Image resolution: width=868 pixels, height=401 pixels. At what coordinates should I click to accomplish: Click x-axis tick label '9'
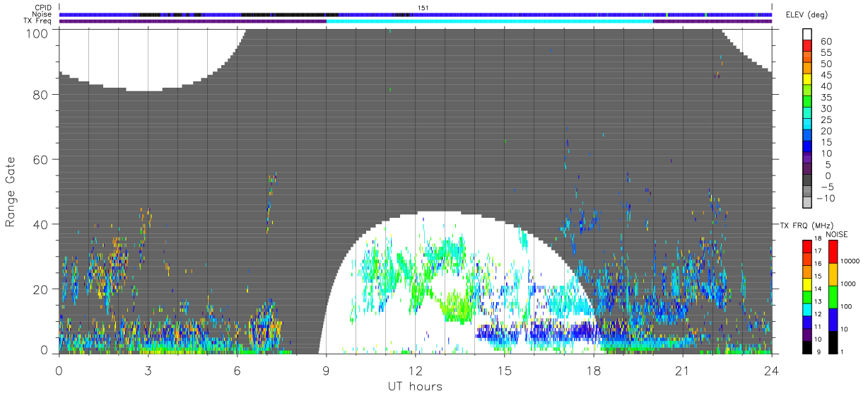(326, 371)
